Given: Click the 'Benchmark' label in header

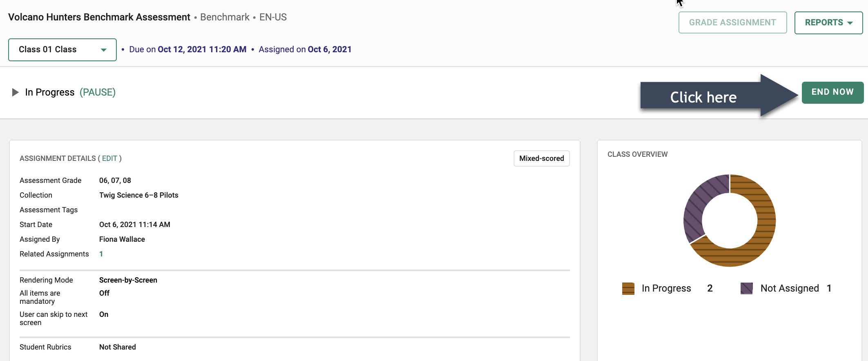Looking at the screenshot, I should 225,17.
